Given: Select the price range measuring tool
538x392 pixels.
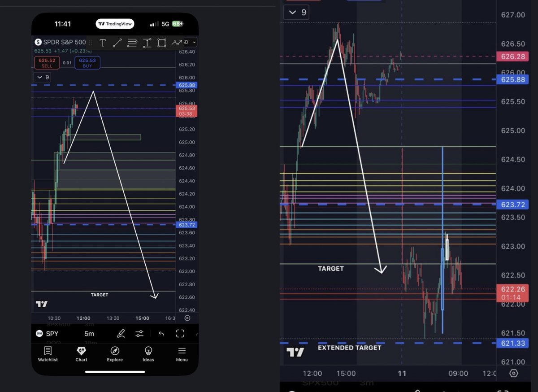Looking at the screenshot, I should [x=147, y=43].
